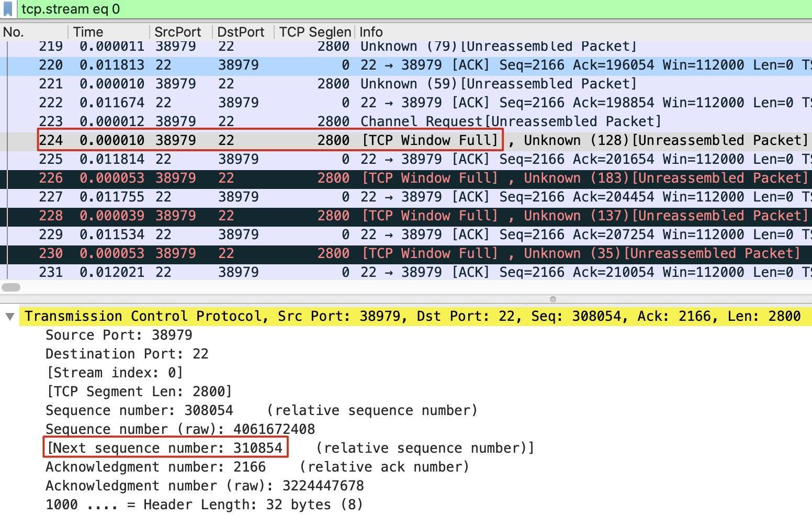Select the Next sequence number field

click(x=165, y=448)
